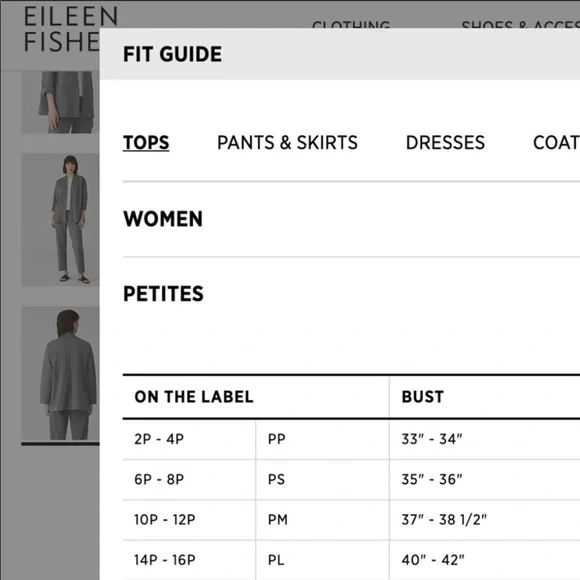Select the TOPS tab
Screen dimensions: 580x580
146,143
